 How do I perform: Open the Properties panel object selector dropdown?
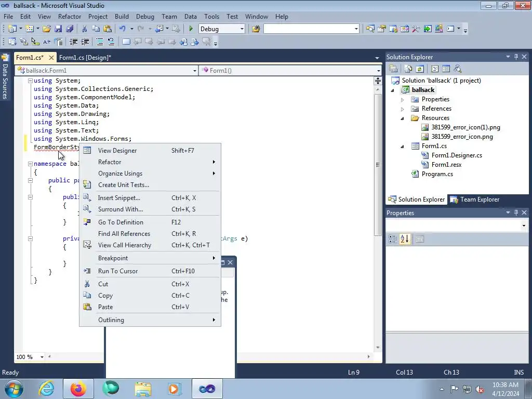tap(524, 225)
